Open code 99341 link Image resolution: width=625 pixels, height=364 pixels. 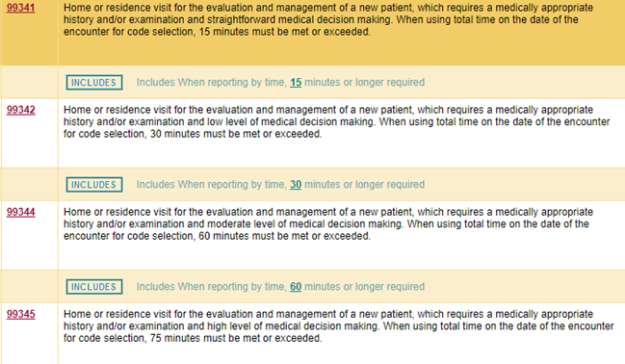click(x=21, y=8)
